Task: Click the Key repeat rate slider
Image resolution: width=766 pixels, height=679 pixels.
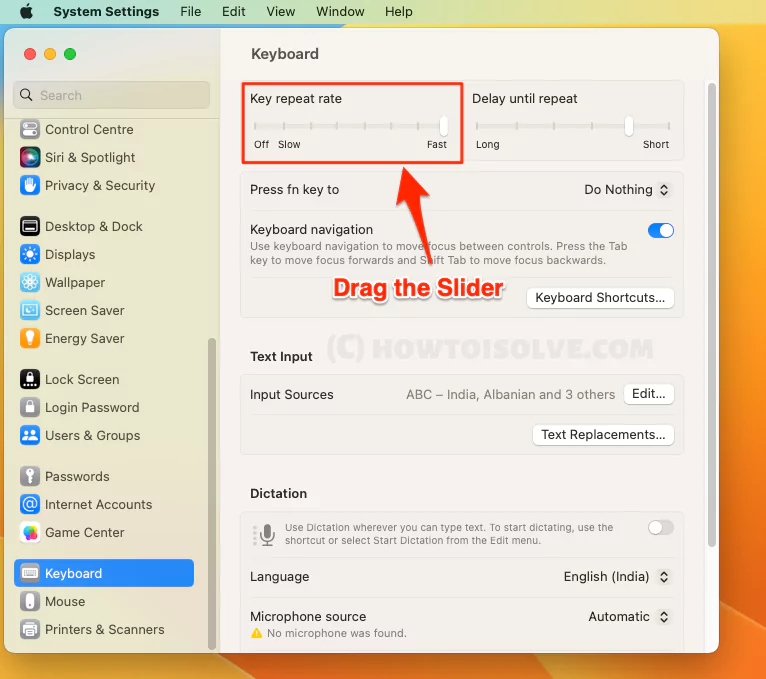Action: point(349,126)
